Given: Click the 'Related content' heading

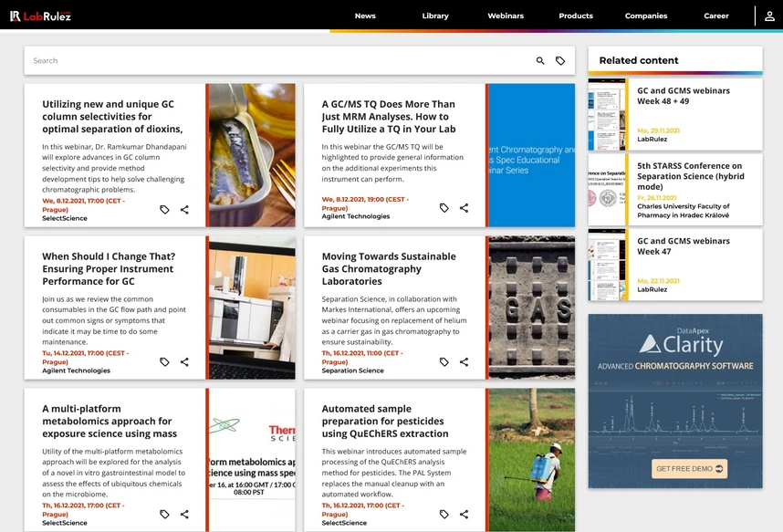Looking at the screenshot, I should point(639,60).
